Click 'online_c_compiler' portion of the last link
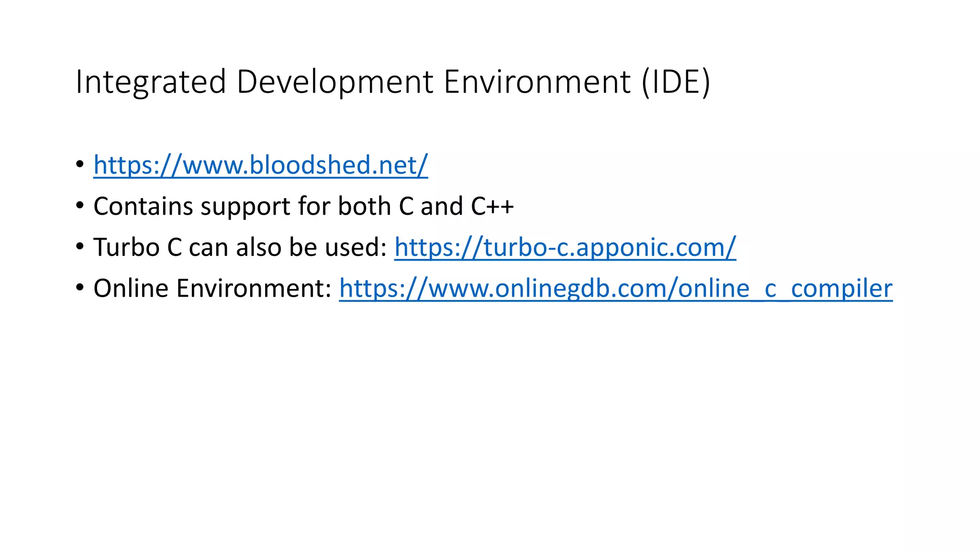Screen dimensions: 980x551 (x=785, y=288)
